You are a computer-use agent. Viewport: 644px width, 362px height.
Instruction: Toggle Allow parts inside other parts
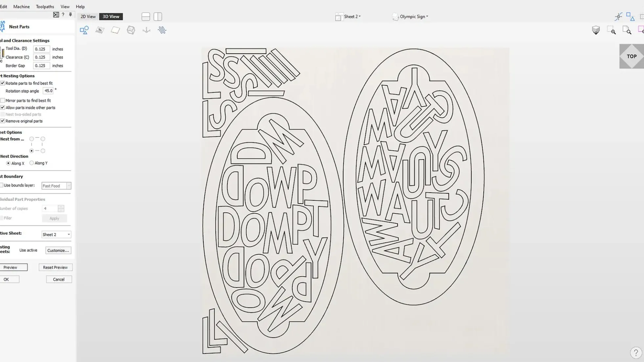3,108
